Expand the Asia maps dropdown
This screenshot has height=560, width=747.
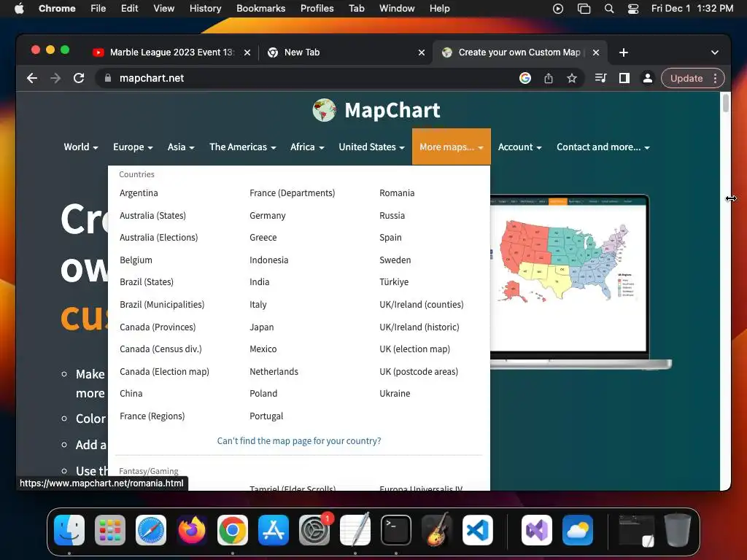click(x=181, y=147)
